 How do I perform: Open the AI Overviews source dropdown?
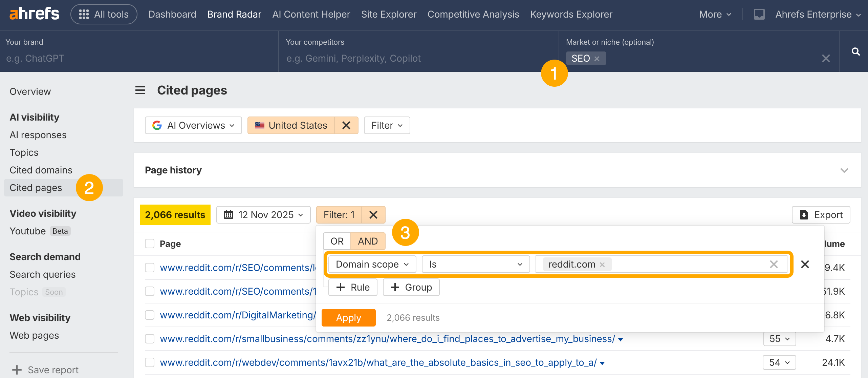point(193,125)
